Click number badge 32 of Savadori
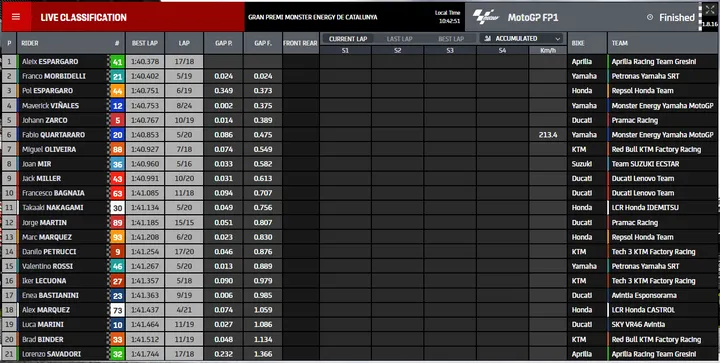Viewport: 720px width, 363px height. click(118, 354)
